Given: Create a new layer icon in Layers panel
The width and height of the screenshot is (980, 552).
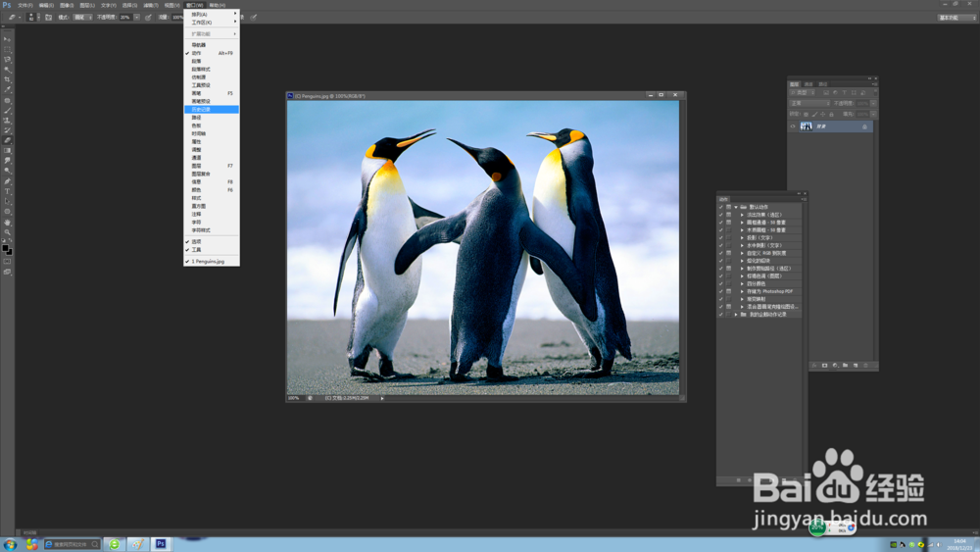Looking at the screenshot, I should 855,365.
